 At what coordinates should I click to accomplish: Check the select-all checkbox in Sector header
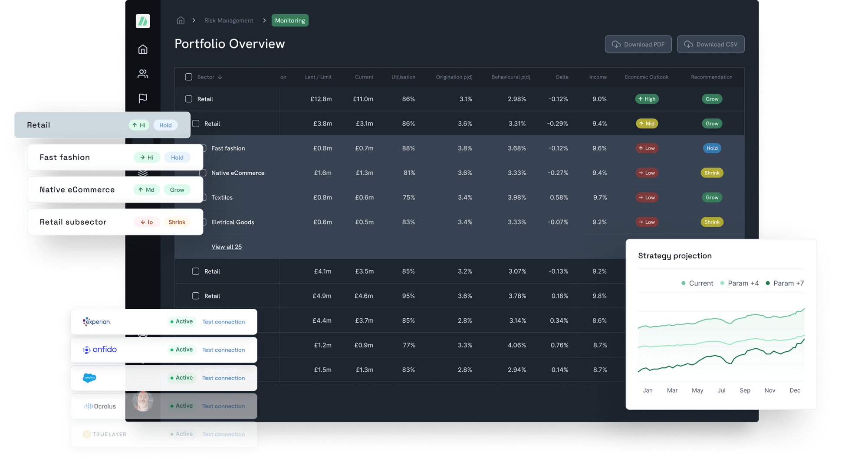click(x=189, y=77)
